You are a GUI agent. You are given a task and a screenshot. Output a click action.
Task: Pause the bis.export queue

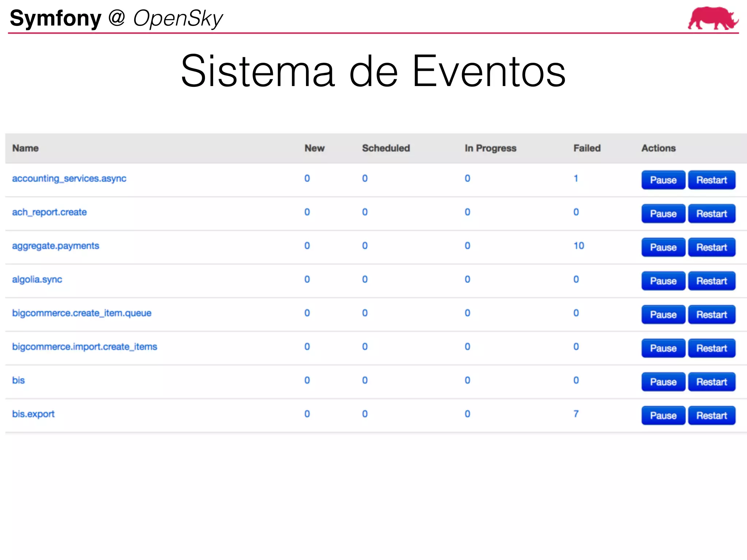pos(663,416)
